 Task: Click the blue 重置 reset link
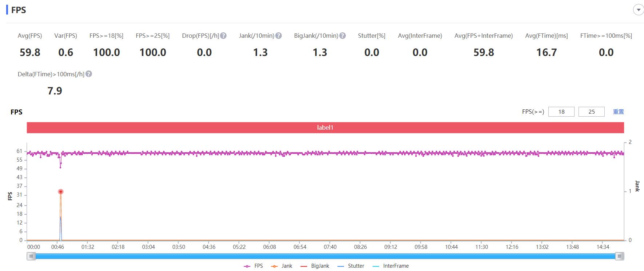(x=619, y=112)
